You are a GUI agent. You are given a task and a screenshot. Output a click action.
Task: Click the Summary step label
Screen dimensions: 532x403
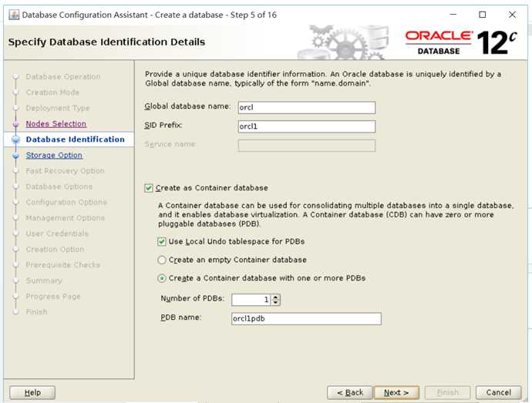44,280
